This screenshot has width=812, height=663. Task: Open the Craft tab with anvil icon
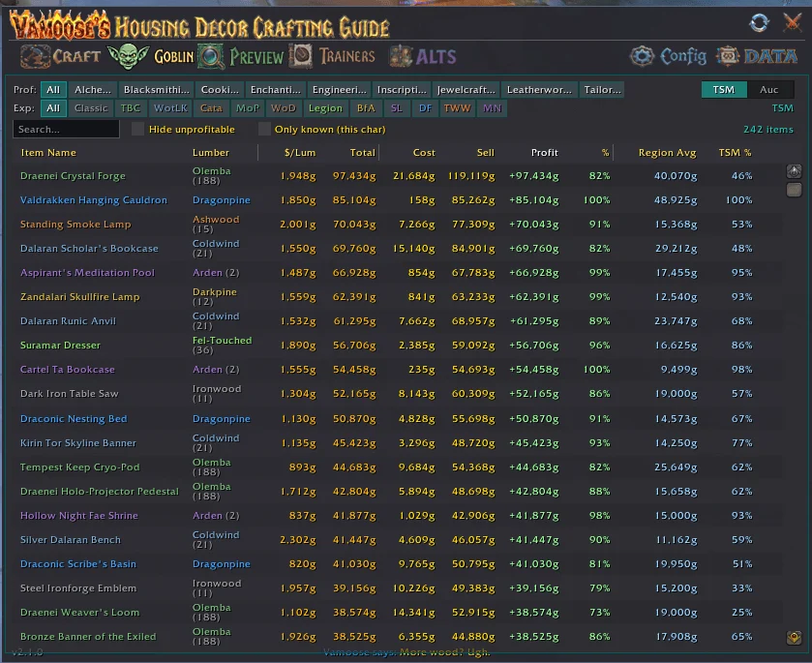(35, 56)
